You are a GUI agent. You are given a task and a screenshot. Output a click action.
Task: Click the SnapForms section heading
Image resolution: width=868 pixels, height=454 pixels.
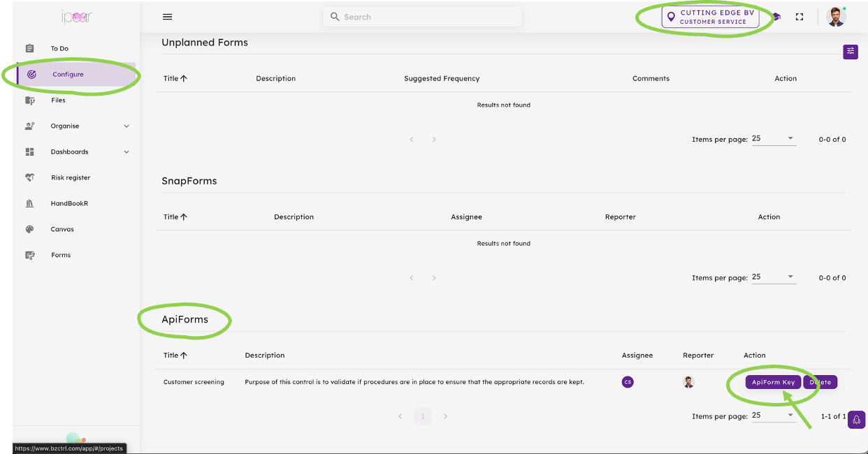point(189,181)
